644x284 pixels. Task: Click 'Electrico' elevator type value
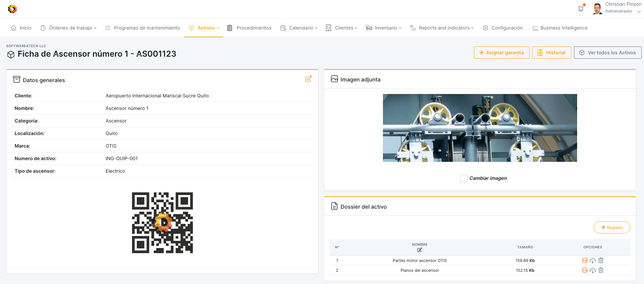115,171
